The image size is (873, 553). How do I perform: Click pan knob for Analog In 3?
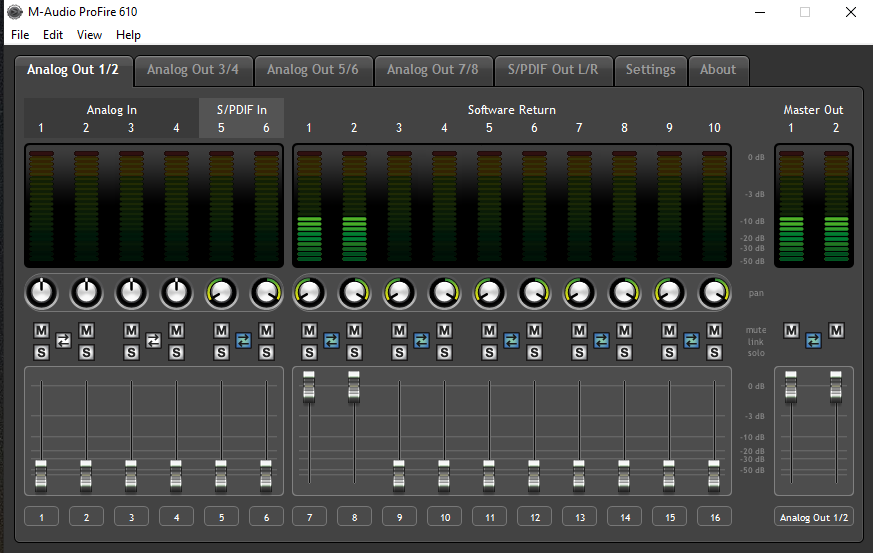pyautogui.click(x=131, y=292)
